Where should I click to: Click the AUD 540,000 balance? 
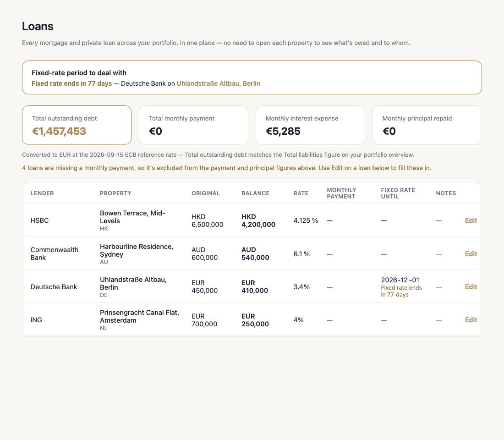[x=255, y=254]
